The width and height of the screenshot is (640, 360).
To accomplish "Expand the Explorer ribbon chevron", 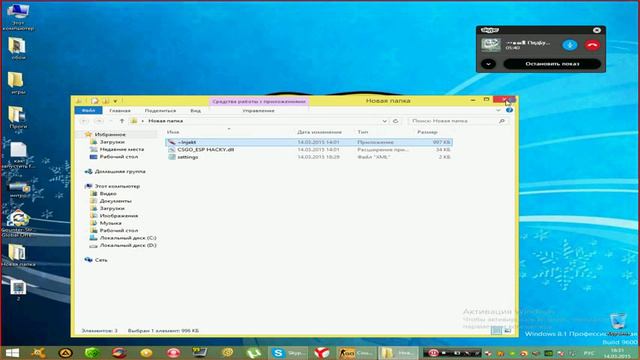I will (498, 111).
